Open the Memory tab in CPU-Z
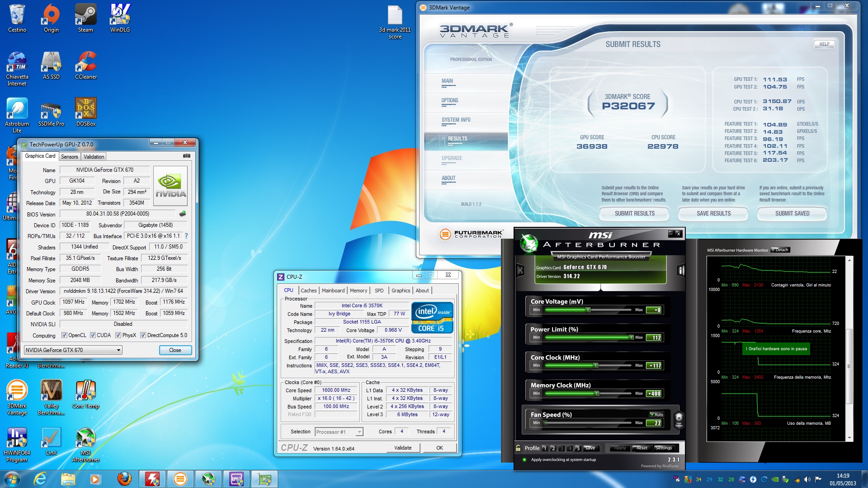The width and height of the screenshot is (868, 488). coord(359,291)
